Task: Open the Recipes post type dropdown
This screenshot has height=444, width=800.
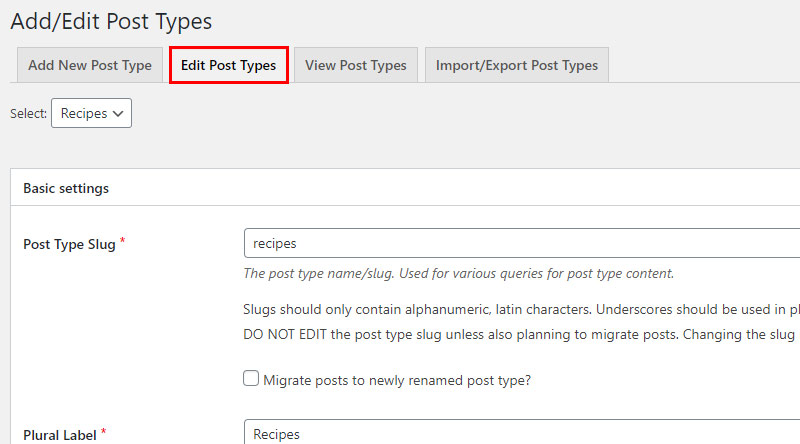Action: click(x=91, y=113)
